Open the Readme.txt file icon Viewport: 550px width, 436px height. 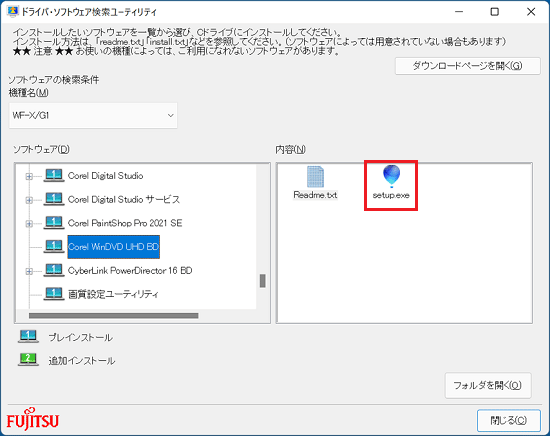315,177
